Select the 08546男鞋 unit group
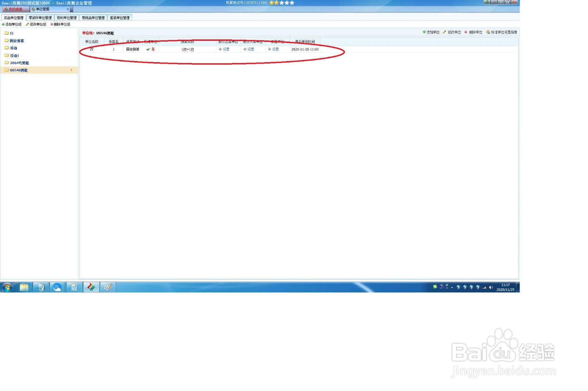This screenshot has width=588, height=391. coord(39,70)
